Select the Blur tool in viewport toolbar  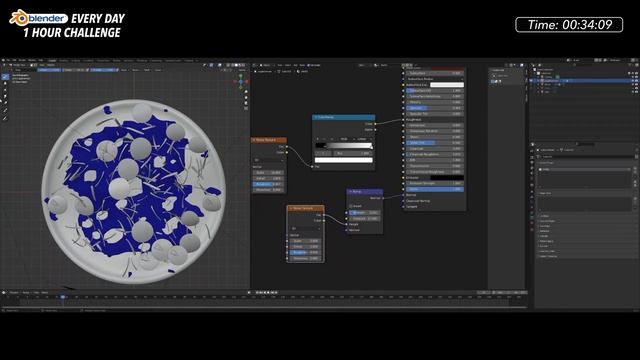coord(5,83)
